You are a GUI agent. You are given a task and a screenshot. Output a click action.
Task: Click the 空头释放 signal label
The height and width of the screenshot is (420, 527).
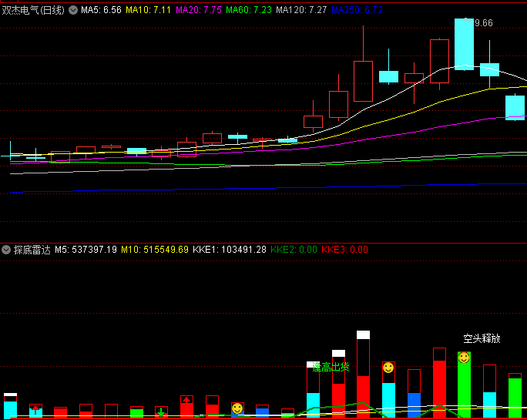coord(482,338)
